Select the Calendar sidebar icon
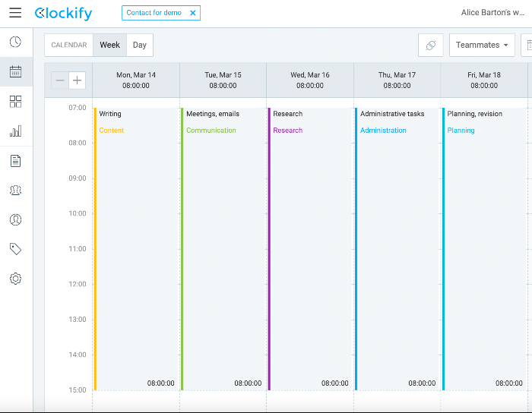 [x=15, y=71]
